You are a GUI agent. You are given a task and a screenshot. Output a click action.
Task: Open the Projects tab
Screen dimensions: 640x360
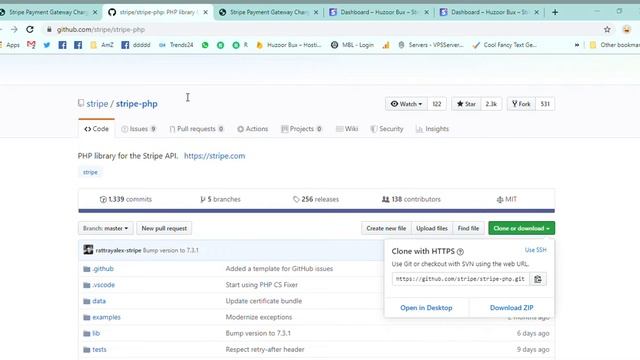301,129
